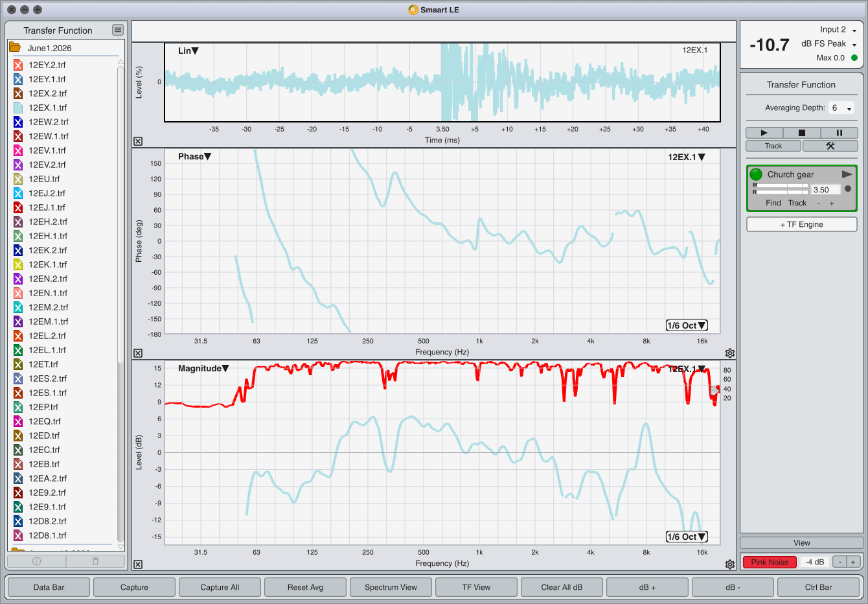Close the impulse response plot pane
868x604 pixels.
point(138,141)
